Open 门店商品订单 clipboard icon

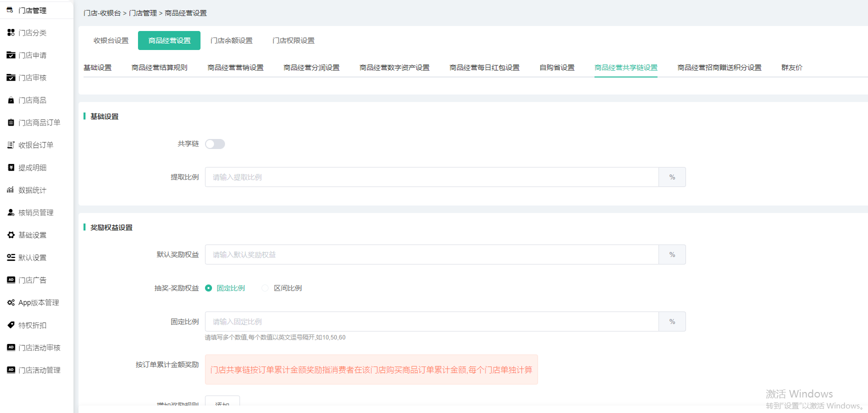click(11, 122)
